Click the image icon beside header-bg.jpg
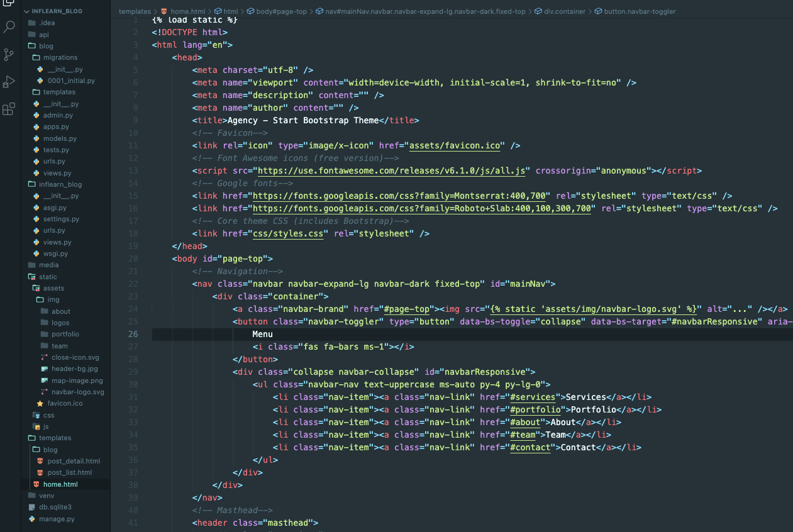 coord(45,369)
